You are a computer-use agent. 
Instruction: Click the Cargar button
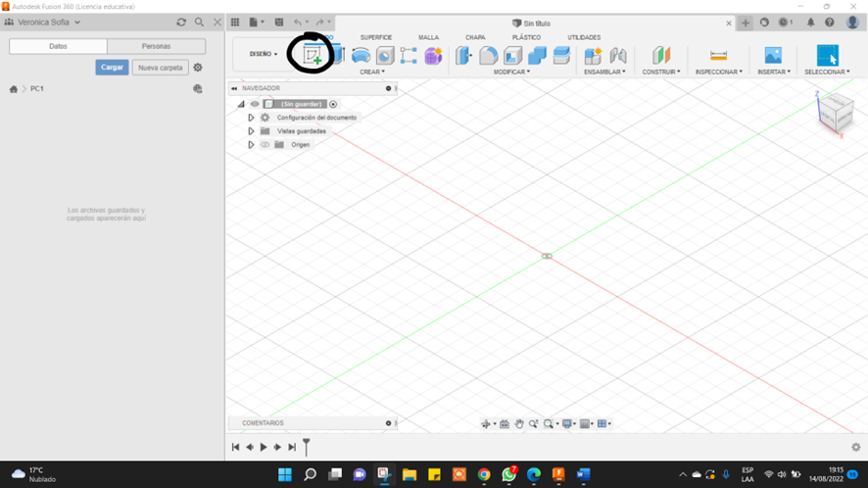pyautogui.click(x=112, y=68)
